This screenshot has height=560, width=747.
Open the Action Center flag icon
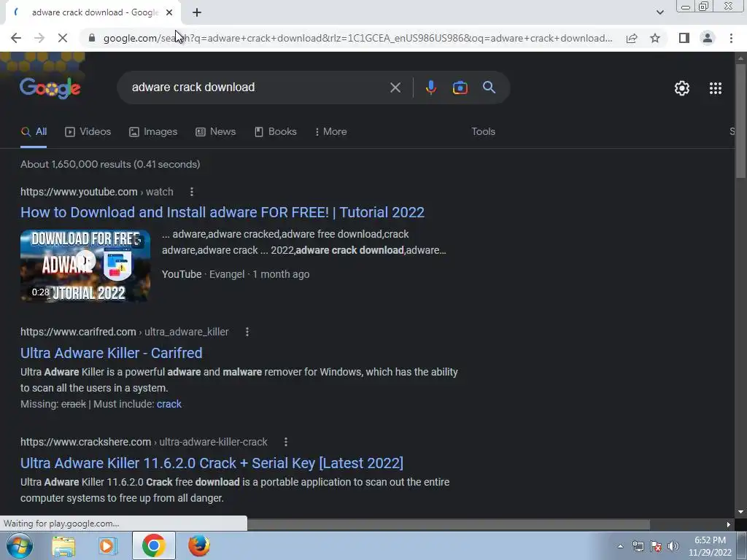pyautogui.click(x=656, y=546)
